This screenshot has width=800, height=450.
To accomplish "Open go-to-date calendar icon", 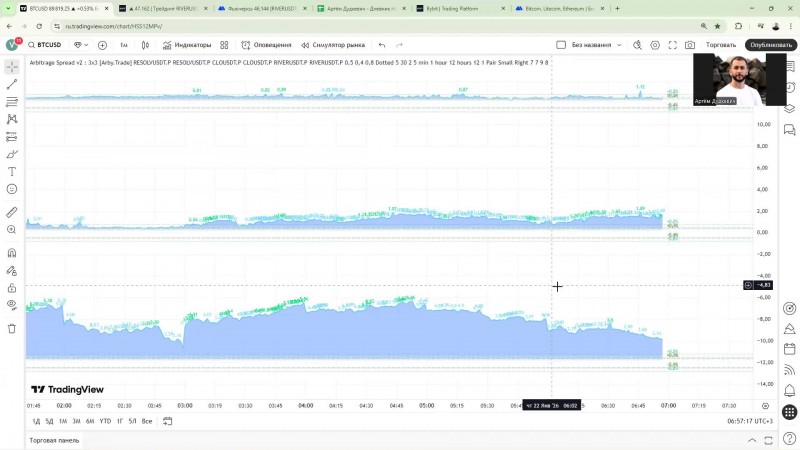I will [x=167, y=421].
